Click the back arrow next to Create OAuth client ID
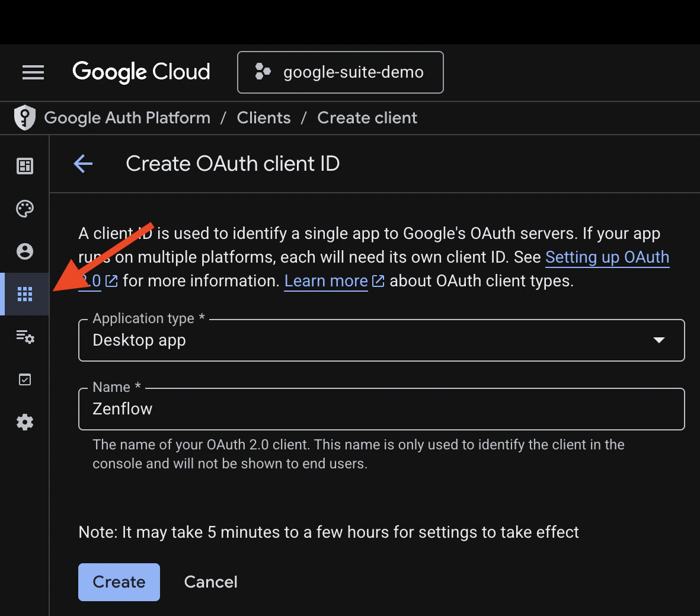This screenshot has width=700, height=616. (x=83, y=164)
